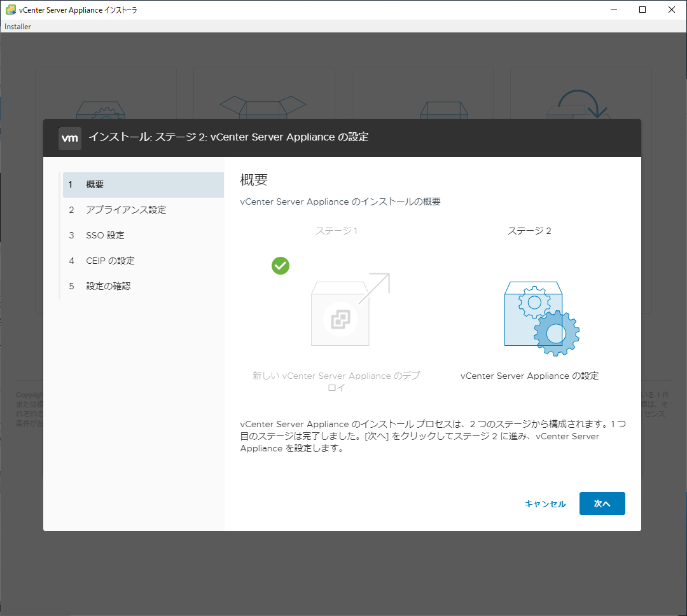Click the vCenter installer app icon in title bar
The height and width of the screenshot is (616, 687).
11,10
